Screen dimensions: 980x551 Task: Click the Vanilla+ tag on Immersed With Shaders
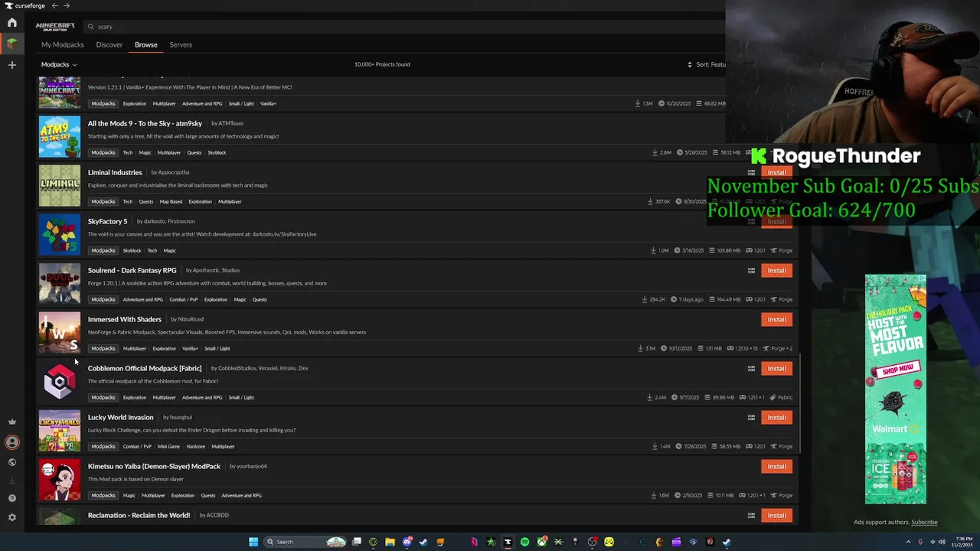(x=190, y=348)
